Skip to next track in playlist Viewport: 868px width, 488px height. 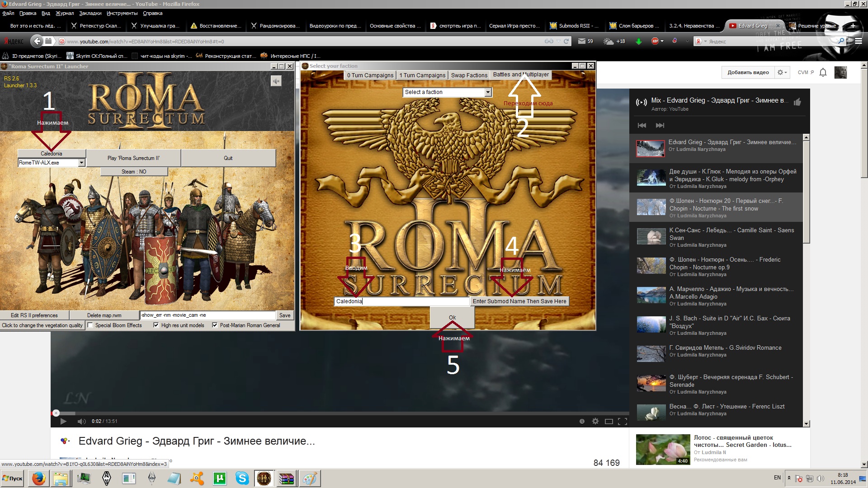pos(660,126)
